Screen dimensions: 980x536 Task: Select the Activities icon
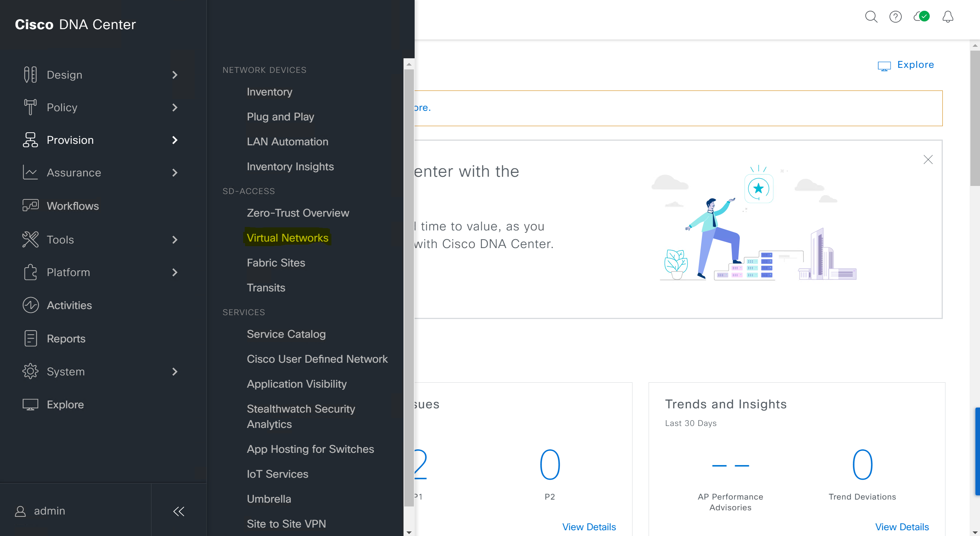point(30,305)
